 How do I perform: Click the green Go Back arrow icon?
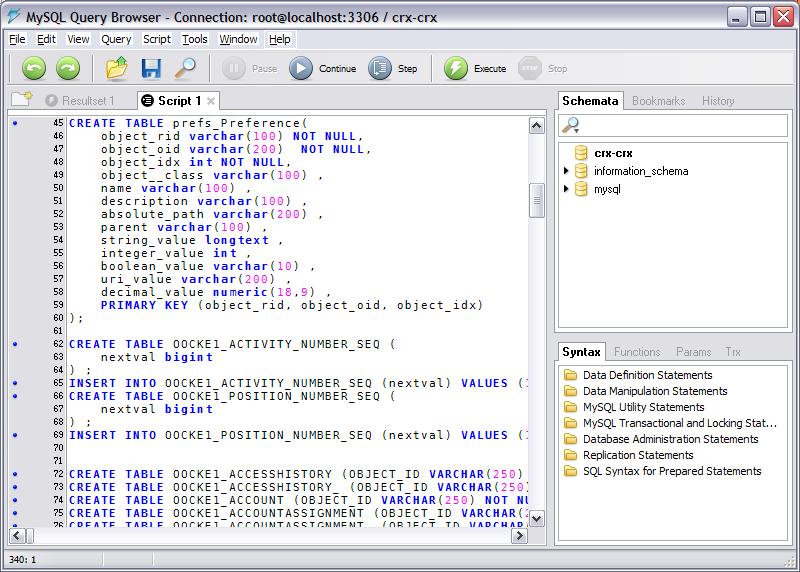pyautogui.click(x=34, y=68)
